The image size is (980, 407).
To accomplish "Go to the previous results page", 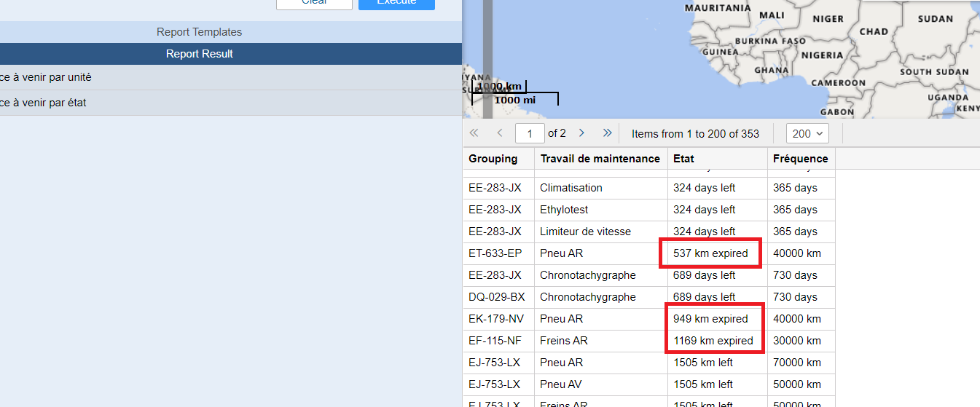I will tap(499, 133).
